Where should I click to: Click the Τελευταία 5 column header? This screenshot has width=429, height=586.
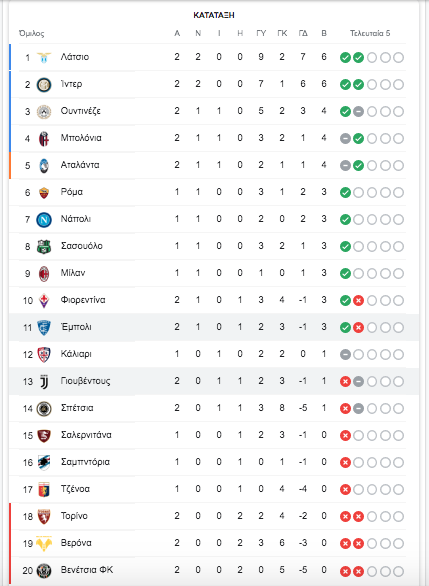[370, 33]
